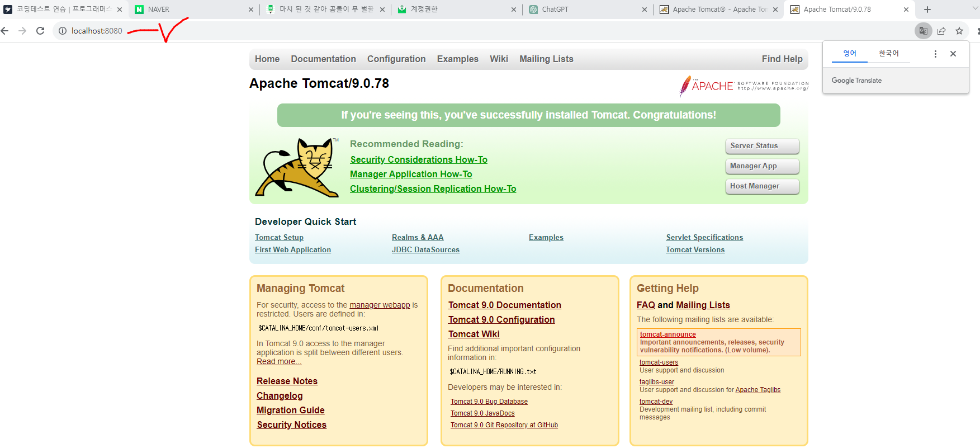Image resolution: width=980 pixels, height=448 pixels.
Task: Open Mailing Lists in the top nav
Action: [546, 59]
